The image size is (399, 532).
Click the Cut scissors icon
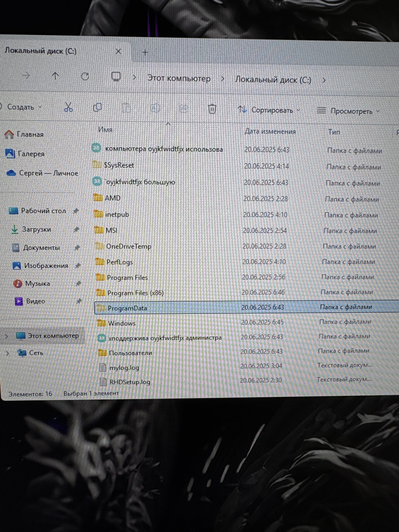coord(68,107)
